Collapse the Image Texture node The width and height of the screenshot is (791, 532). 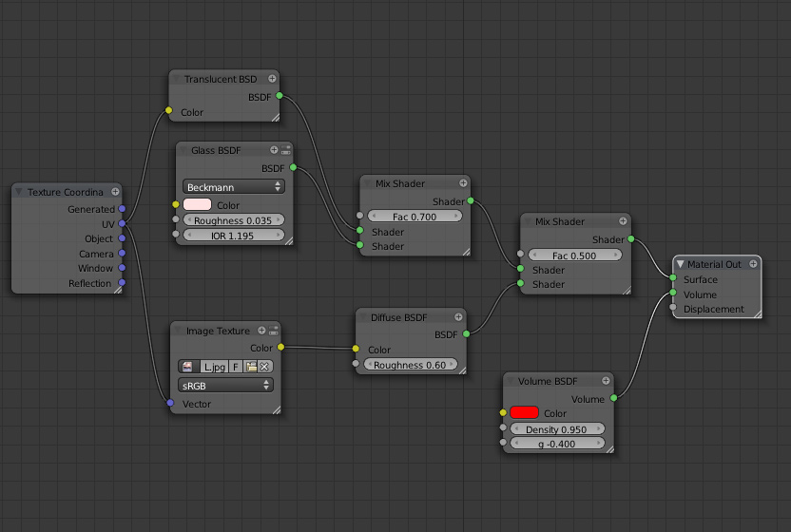(x=178, y=331)
